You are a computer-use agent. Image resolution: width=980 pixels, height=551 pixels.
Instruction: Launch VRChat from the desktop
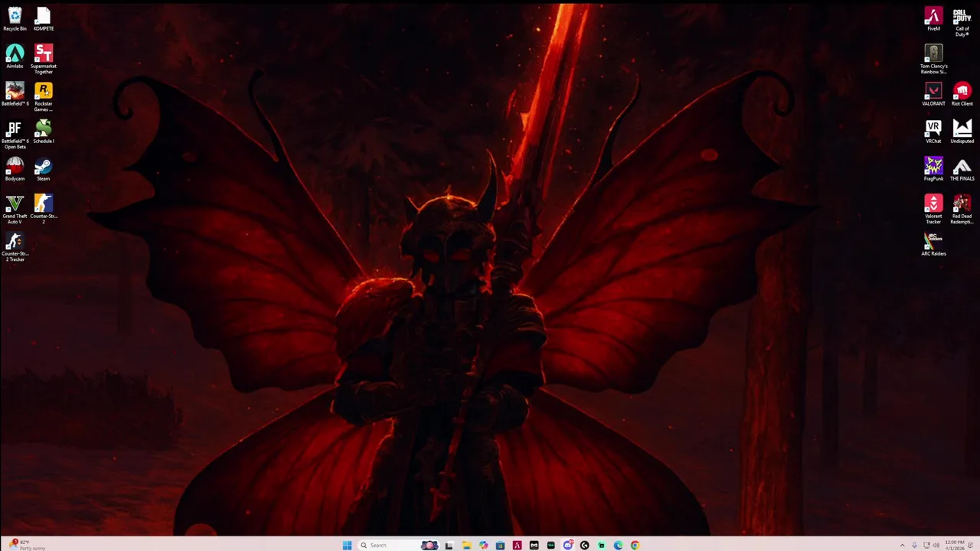[933, 132]
